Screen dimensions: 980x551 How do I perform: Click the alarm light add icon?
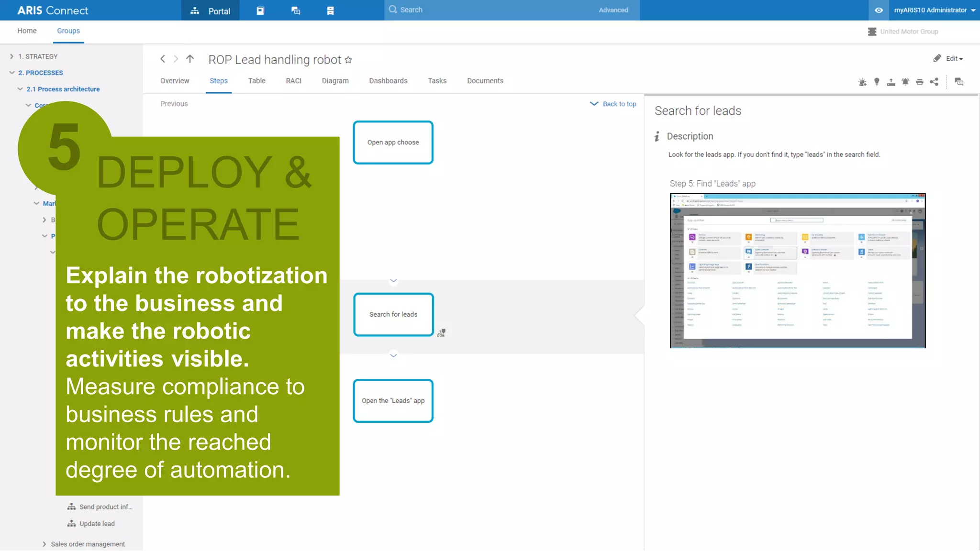(862, 82)
